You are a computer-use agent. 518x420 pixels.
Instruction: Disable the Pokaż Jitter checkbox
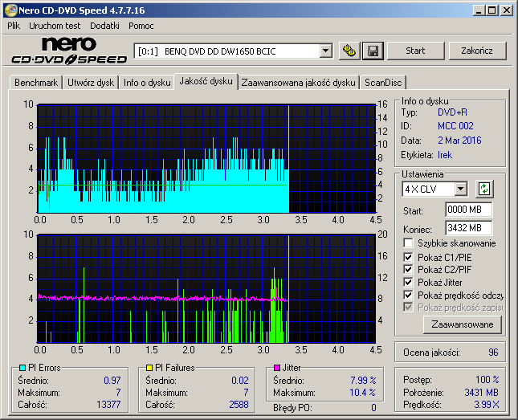pyautogui.click(x=408, y=282)
